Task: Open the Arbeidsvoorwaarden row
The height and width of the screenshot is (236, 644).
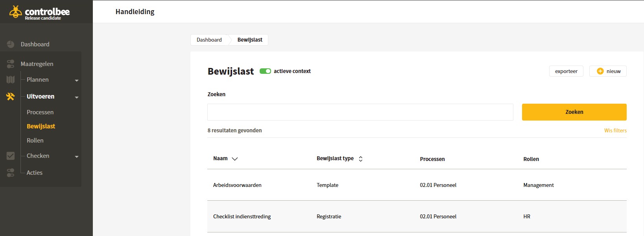Action: (417, 185)
